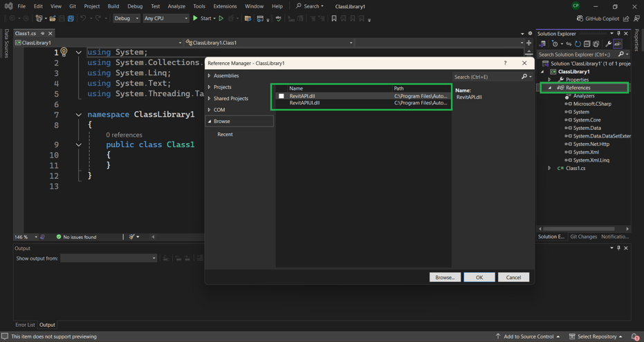Pin the Class1.cs editor tab

pos(43,33)
